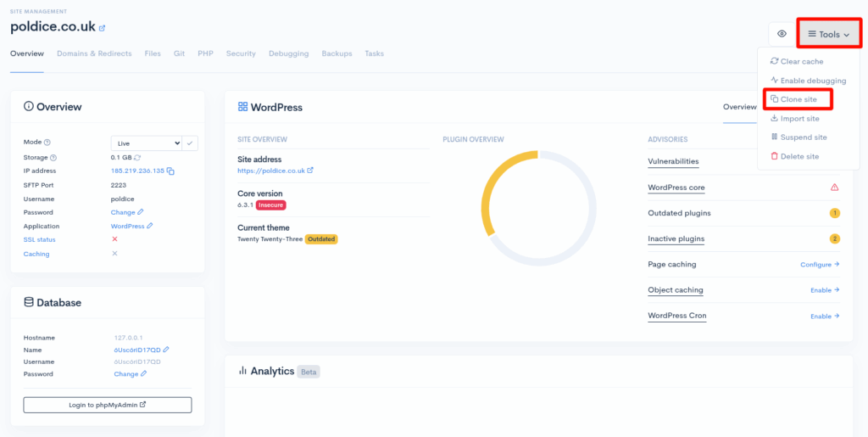
Task: Click Configure link for Page caching
Action: pyautogui.click(x=819, y=265)
